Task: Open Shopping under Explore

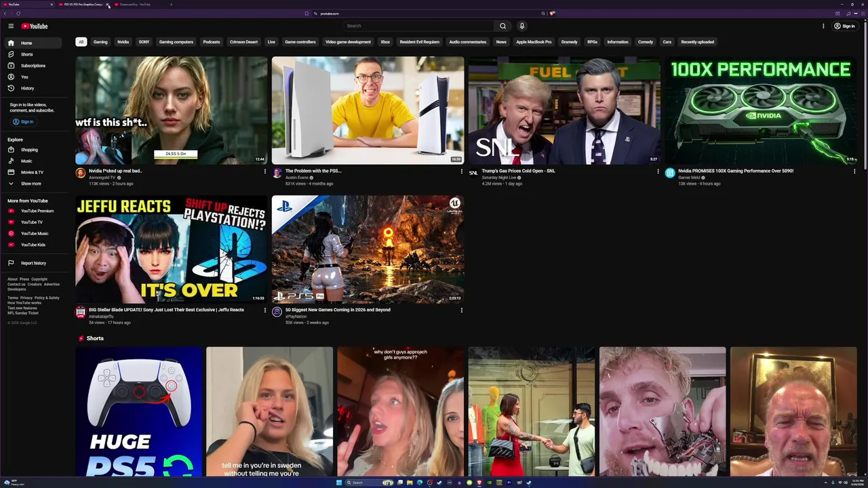Action: tap(34, 150)
